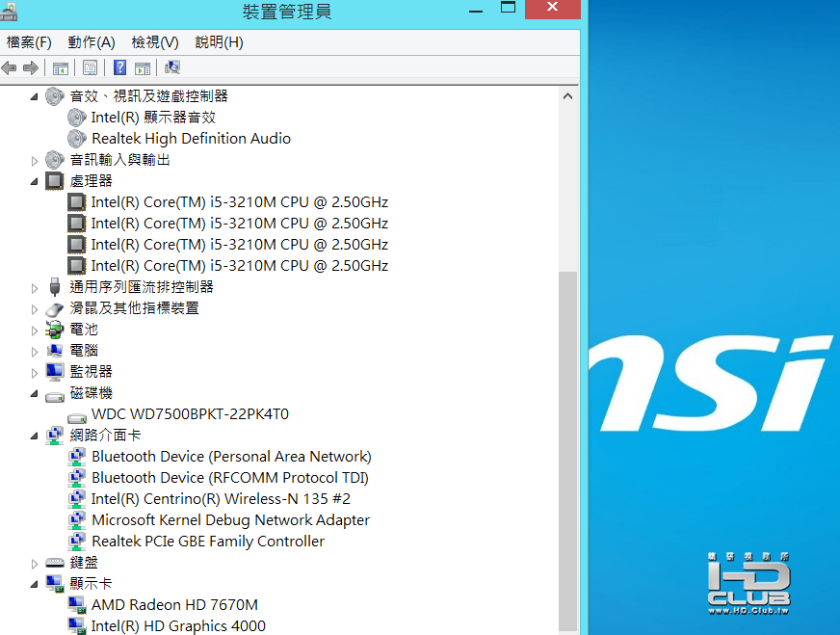Click the scroll up arrow
This screenshot has height=635, width=840.
click(567, 96)
